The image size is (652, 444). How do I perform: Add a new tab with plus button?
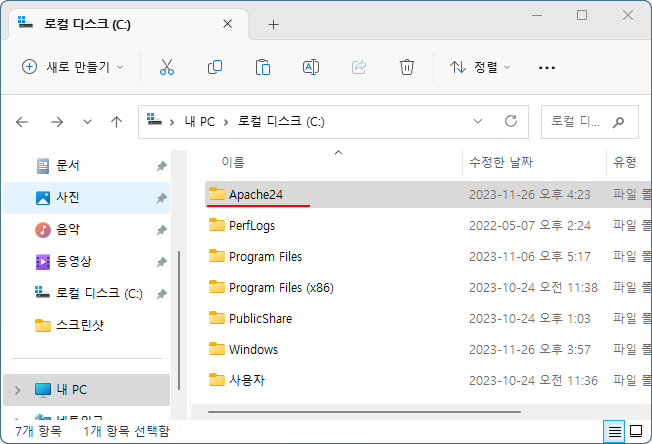tap(273, 25)
